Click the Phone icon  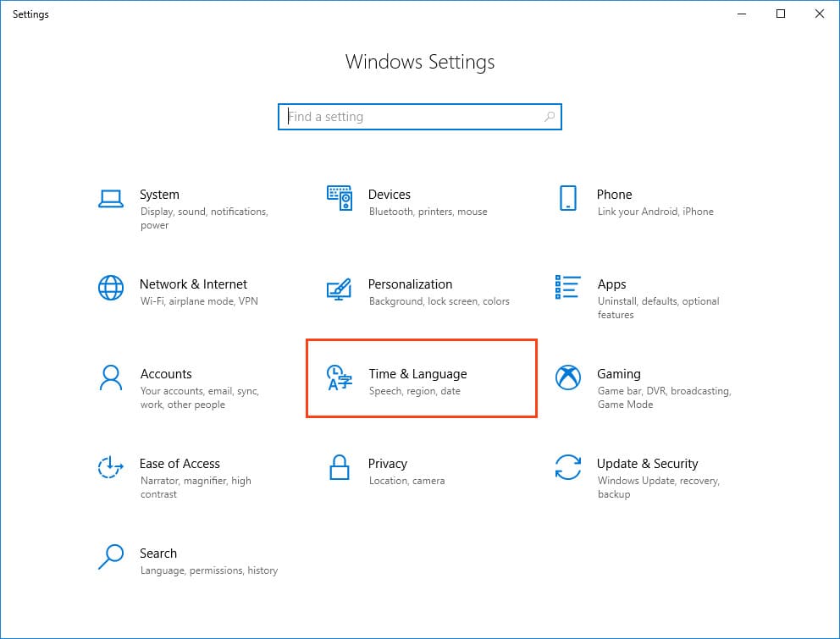coord(567,199)
